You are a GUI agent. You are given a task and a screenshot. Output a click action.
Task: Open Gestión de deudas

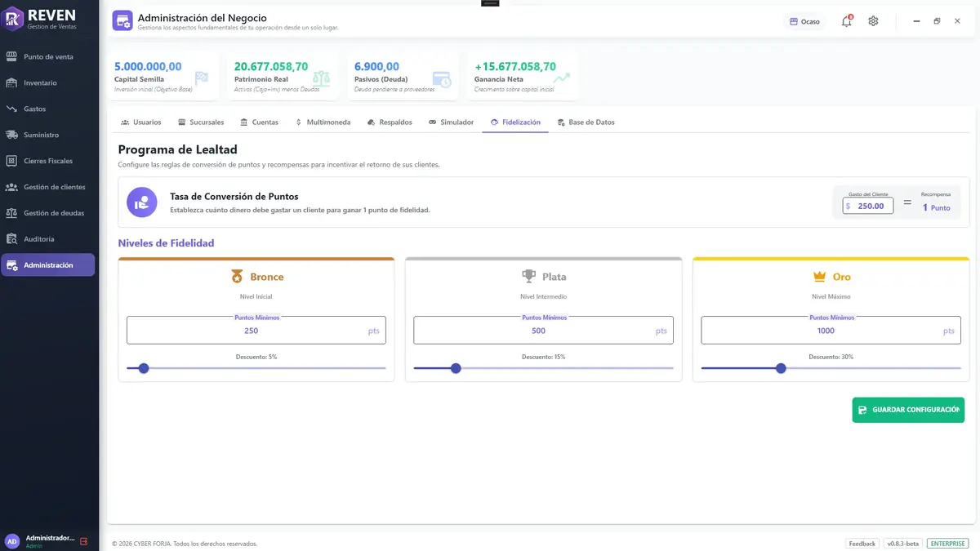48,213
